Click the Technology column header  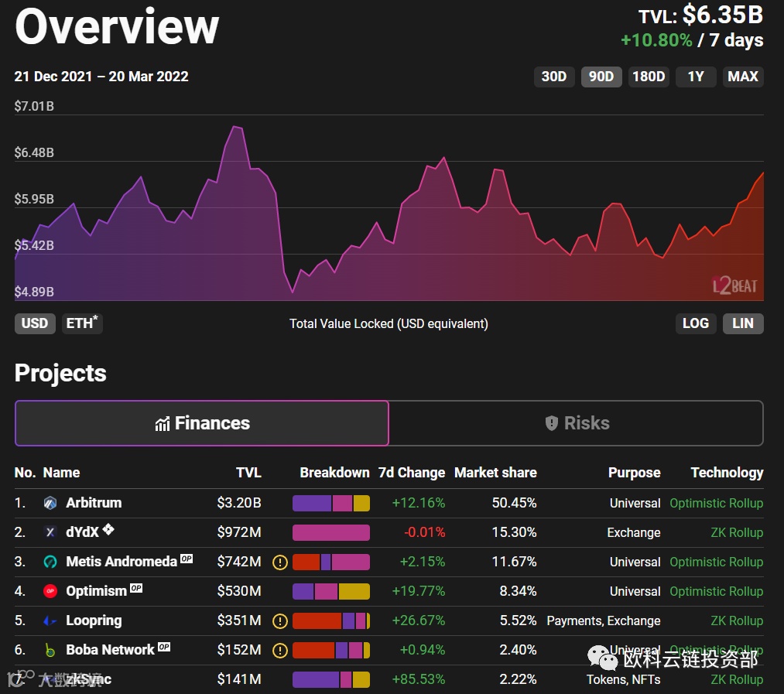coord(727,473)
